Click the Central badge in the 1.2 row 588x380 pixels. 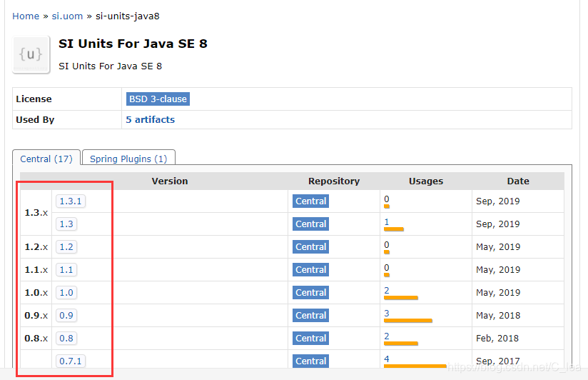(311, 247)
